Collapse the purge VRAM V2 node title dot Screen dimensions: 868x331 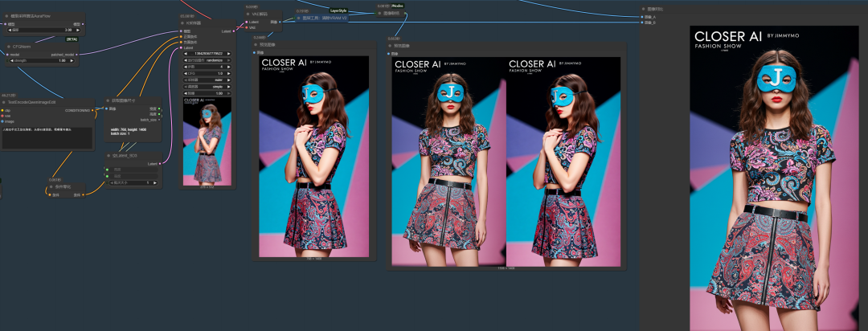(298, 18)
